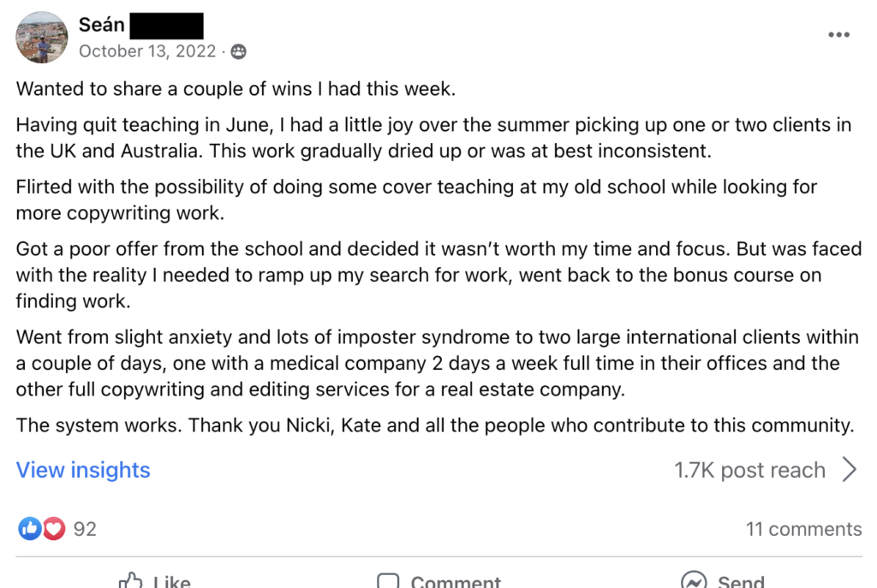Open the three-dot post options menu
The image size is (877, 588).
tap(838, 34)
